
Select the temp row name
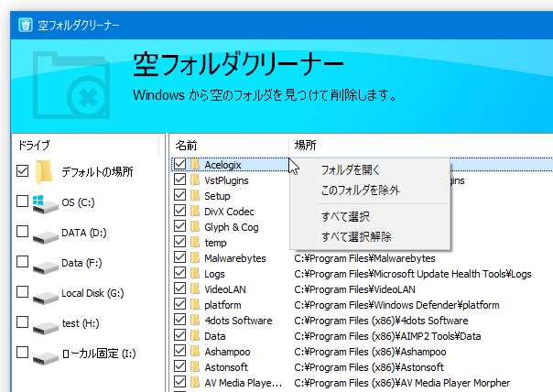point(215,243)
